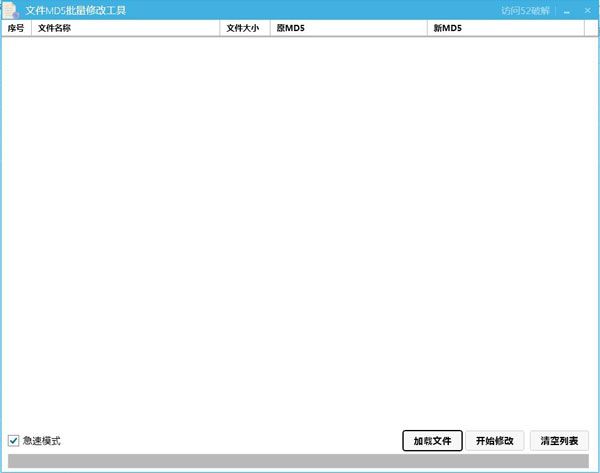The image size is (600, 473).
Task: Click the 文件名称 column header
Action: (x=125, y=29)
